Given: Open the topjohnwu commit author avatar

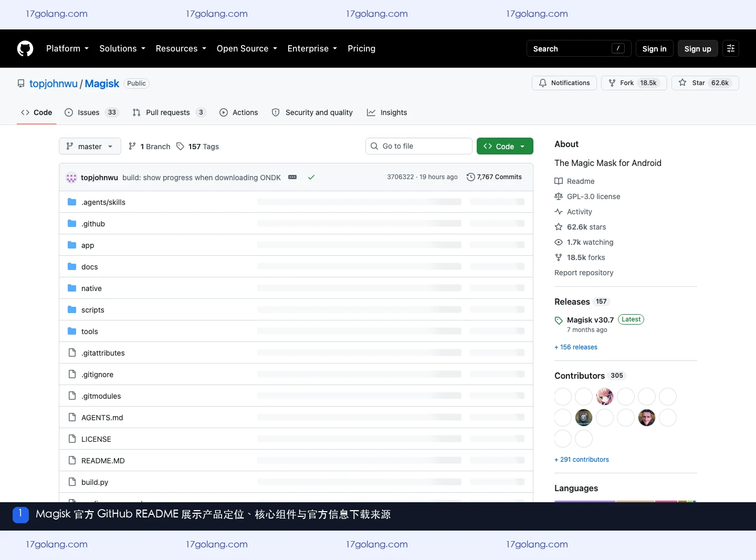Looking at the screenshot, I should tap(71, 178).
